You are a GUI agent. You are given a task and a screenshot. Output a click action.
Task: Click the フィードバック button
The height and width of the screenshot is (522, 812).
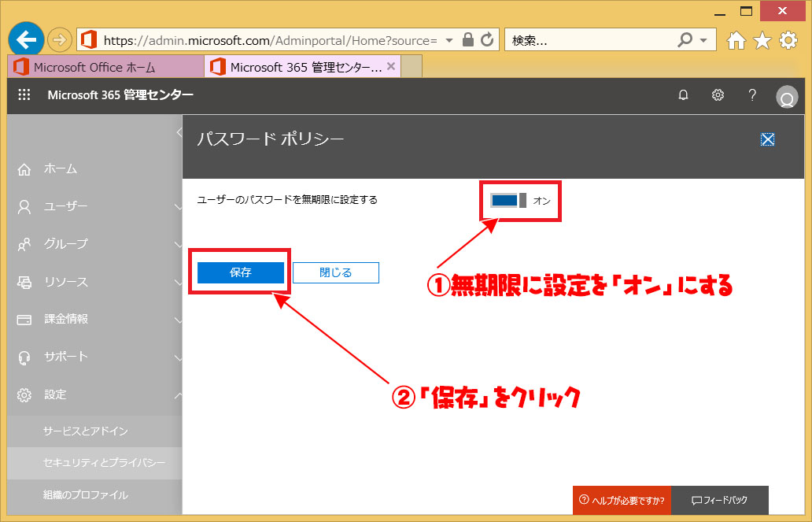pos(720,500)
